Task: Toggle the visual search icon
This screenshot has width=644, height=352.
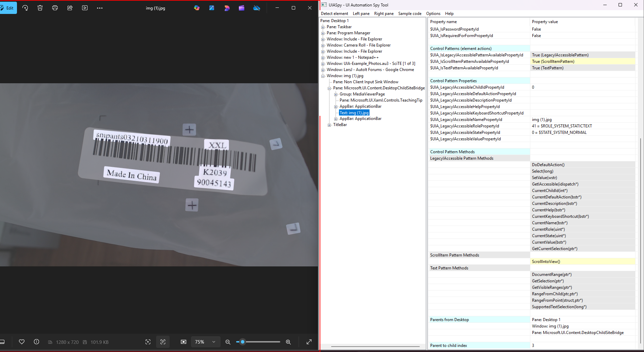Action: [x=148, y=342]
